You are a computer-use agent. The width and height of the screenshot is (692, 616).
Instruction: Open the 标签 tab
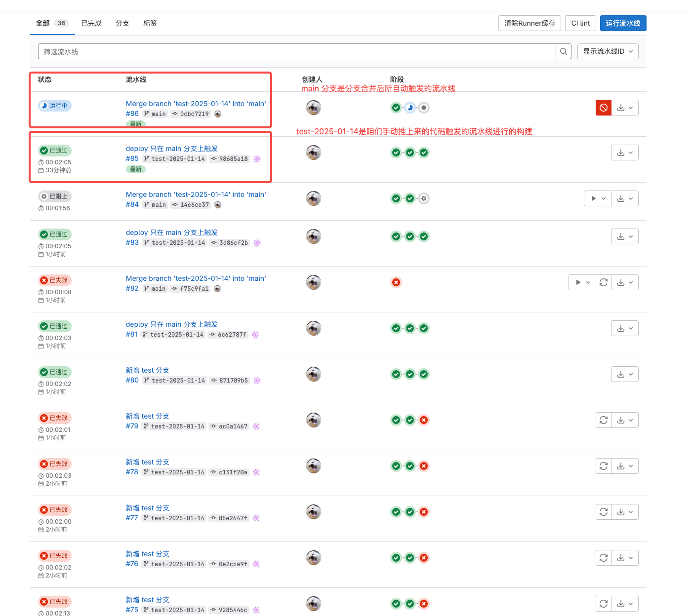tap(150, 23)
